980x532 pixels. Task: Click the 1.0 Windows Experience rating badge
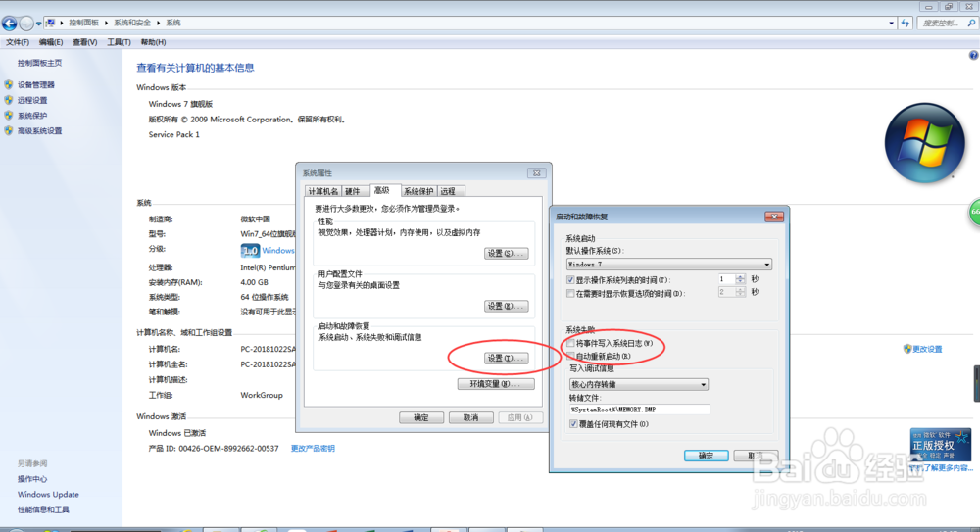click(x=250, y=251)
